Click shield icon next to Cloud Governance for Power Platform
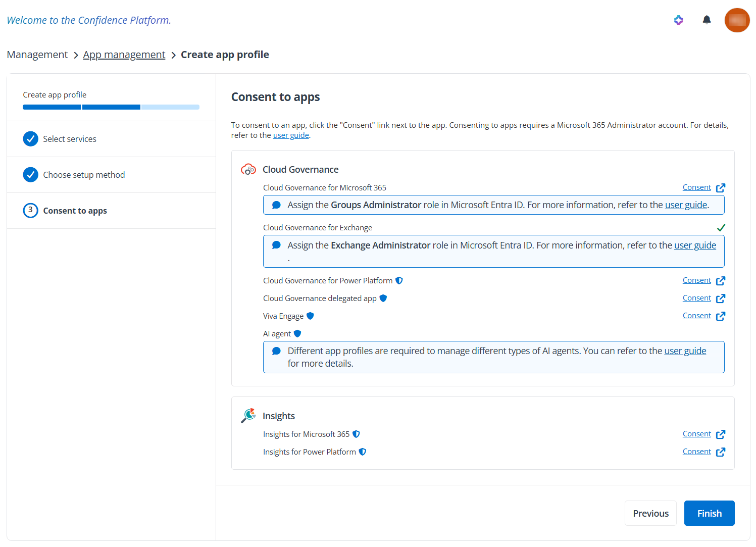Screen dimensions: 756x547 tap(399, 280)
